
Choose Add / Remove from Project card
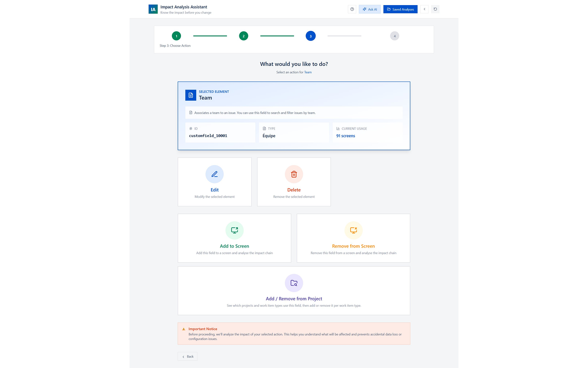point(294,290)
